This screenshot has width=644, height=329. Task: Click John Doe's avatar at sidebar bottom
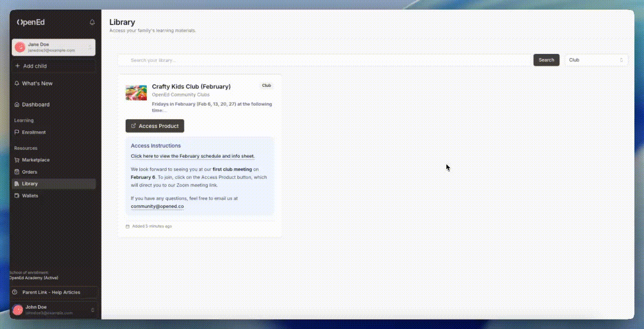[18, 310]
